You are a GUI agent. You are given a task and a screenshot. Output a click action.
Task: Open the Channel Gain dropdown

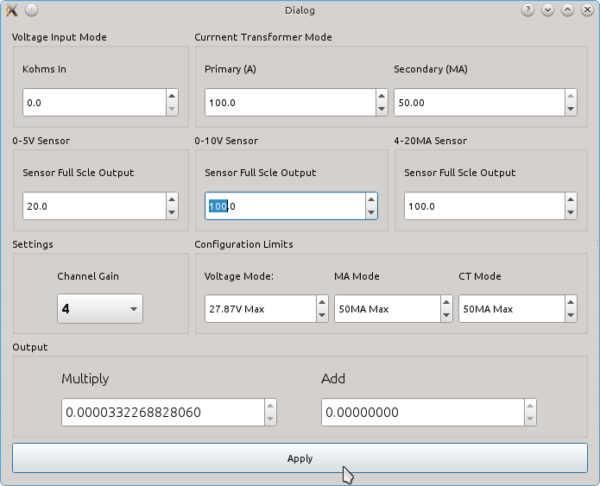tap(100, 309)
